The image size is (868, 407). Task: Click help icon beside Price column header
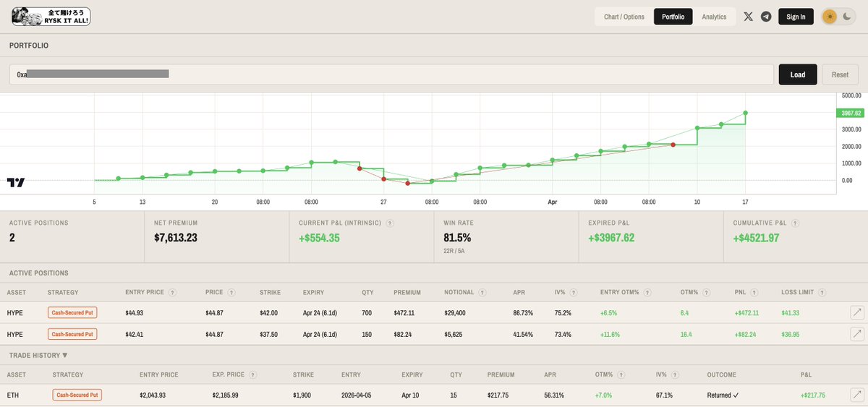click(x=231, y=293)
